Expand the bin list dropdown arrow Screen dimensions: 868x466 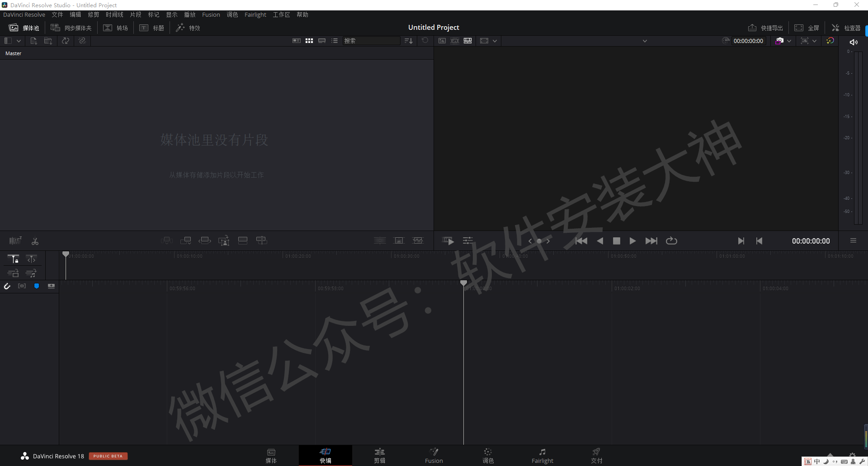click(19, 41)
